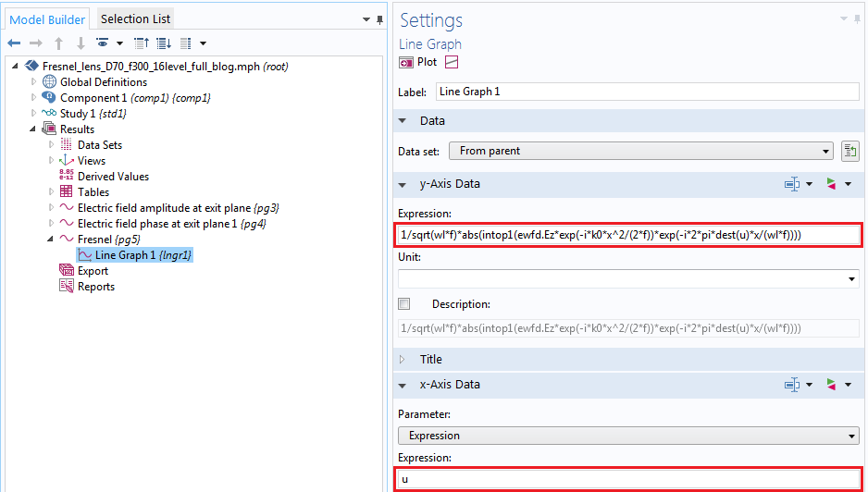
Task: Click the y-Axis Expression input field
Action: coord(629,235)
